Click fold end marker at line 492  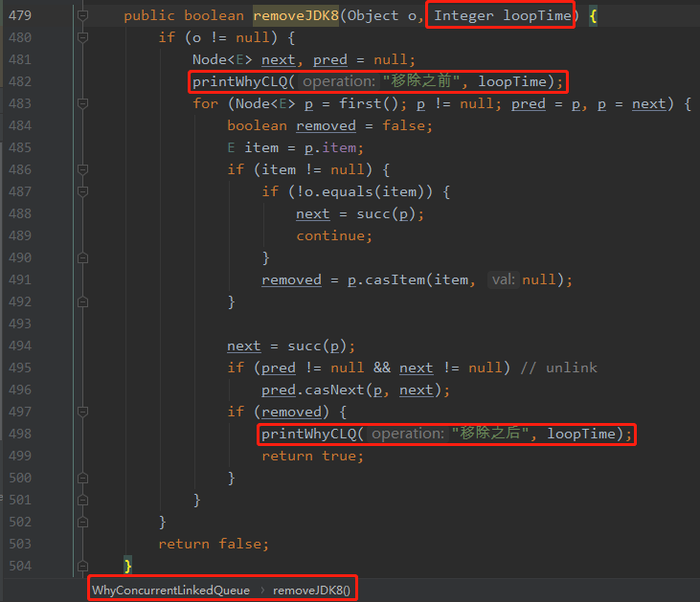tap(82, 301)
